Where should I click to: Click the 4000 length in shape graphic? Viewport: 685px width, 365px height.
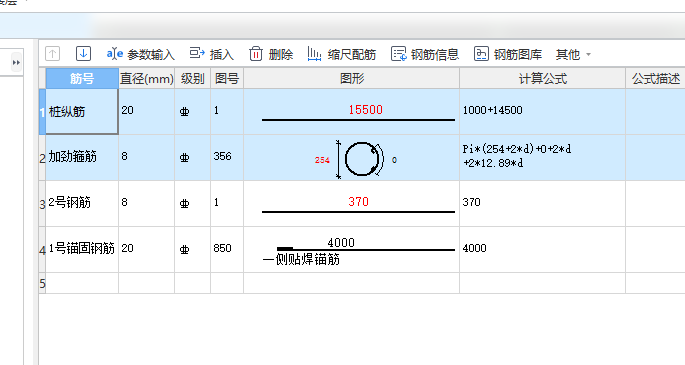click(x=341, y=242)
